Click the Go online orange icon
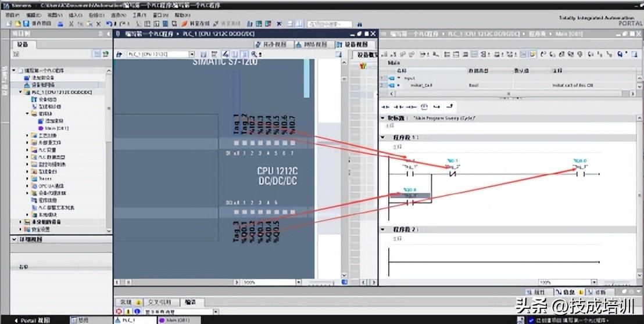Viewport: 644px width, 324px height. (184, 24)
